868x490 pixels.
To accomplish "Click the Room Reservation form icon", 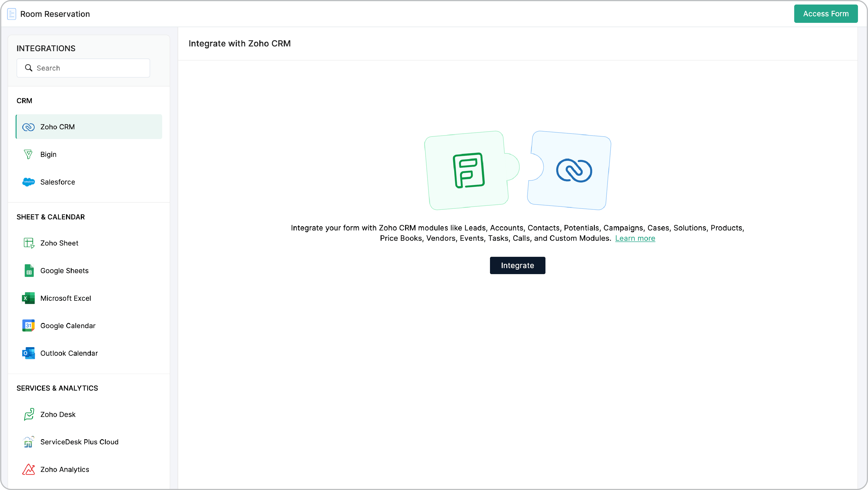I will click(12, 14).
